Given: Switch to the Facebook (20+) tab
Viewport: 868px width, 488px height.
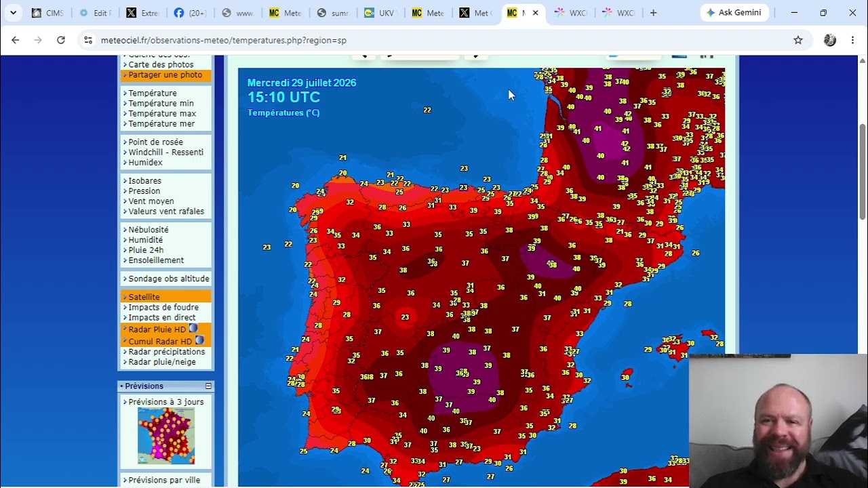Looking at the screenshot, I should (x=190, y=12).
